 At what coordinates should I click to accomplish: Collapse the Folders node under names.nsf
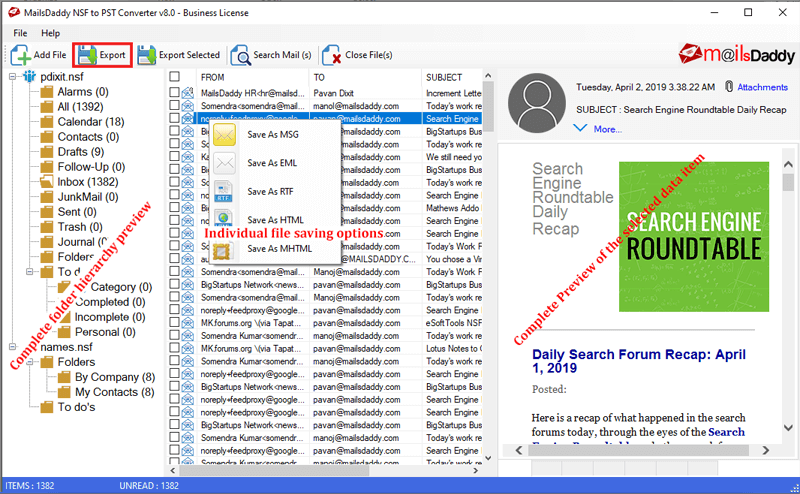(x=30, y=362)
